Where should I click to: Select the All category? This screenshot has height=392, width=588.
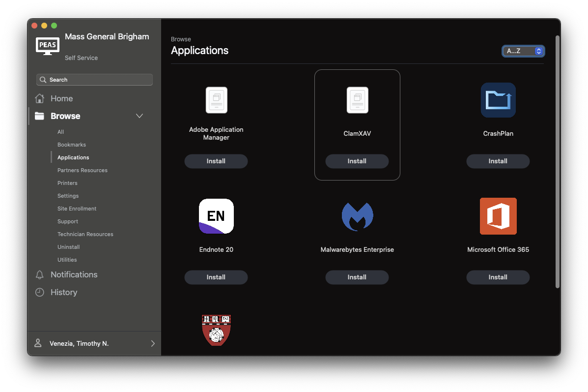coord(61,132)
